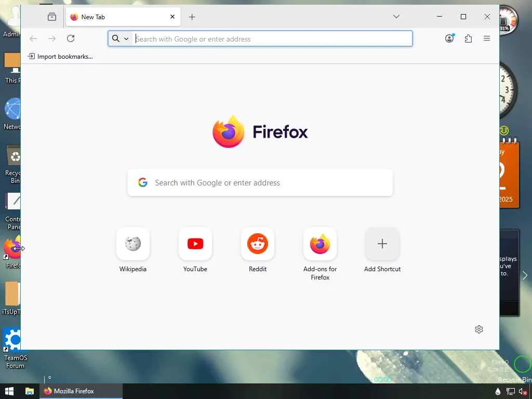Minimize the Firefox window
Screen dimensions: 532x399
(x=440, y=16)
